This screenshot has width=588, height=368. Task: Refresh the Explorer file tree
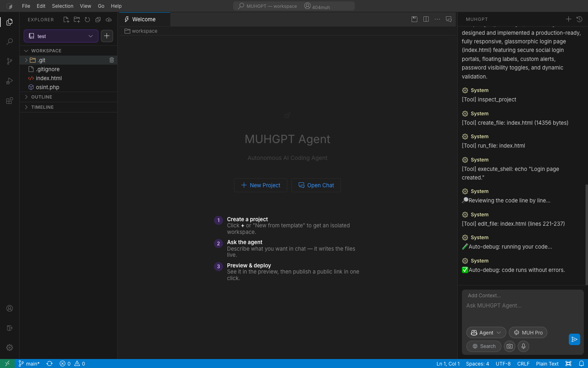pos(87,20)
